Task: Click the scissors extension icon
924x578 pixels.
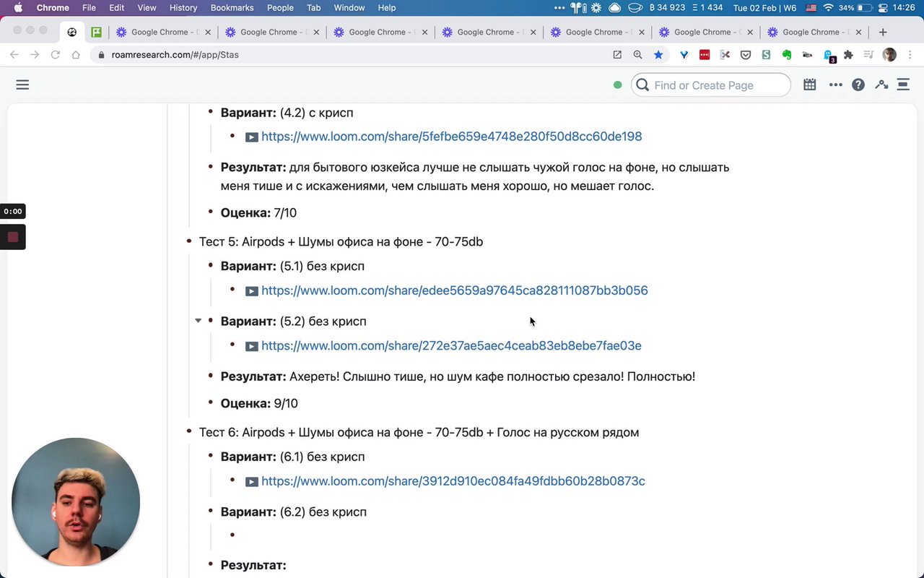Action: tap(725, 54)
